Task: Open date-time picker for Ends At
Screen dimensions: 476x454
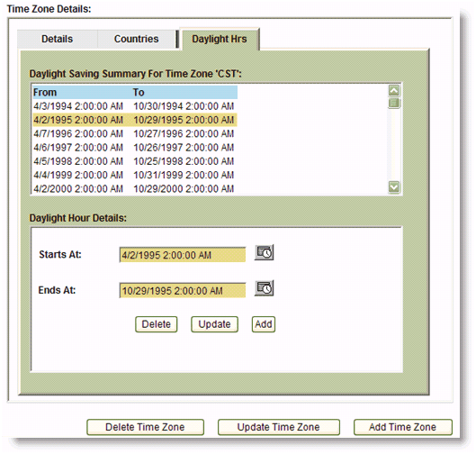Action: 264,288
